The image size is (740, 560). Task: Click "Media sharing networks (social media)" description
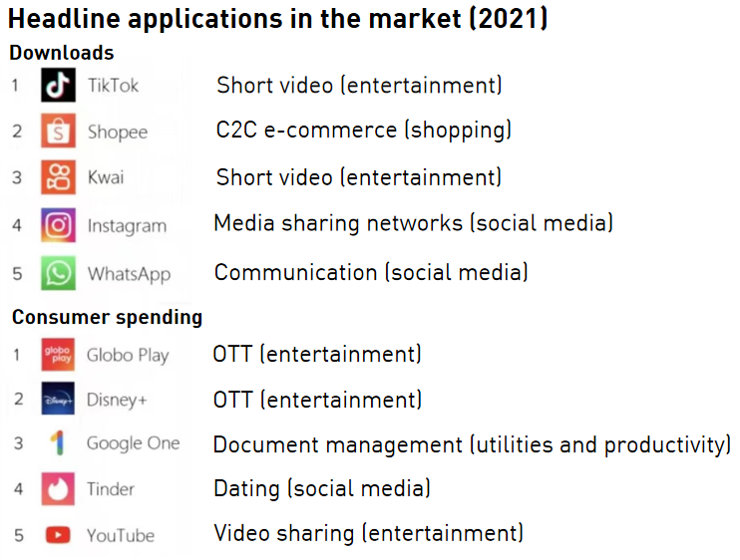(414, 223)
